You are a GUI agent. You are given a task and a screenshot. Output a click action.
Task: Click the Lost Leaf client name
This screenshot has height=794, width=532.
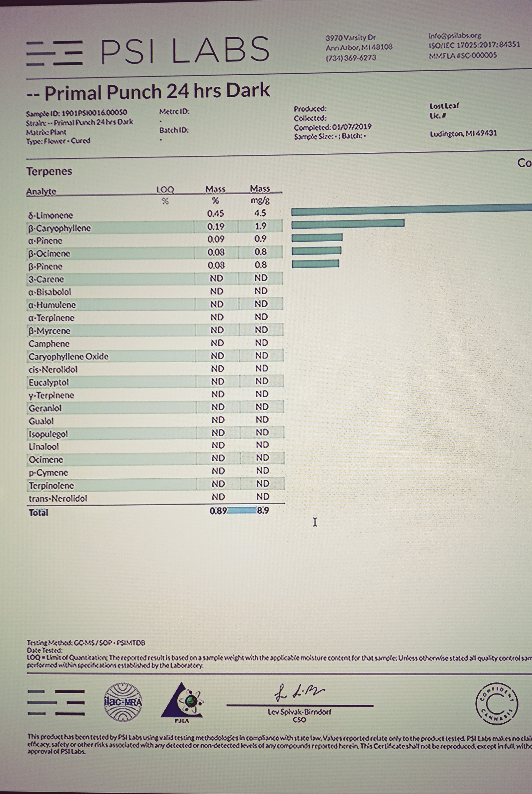click(444, 106)
